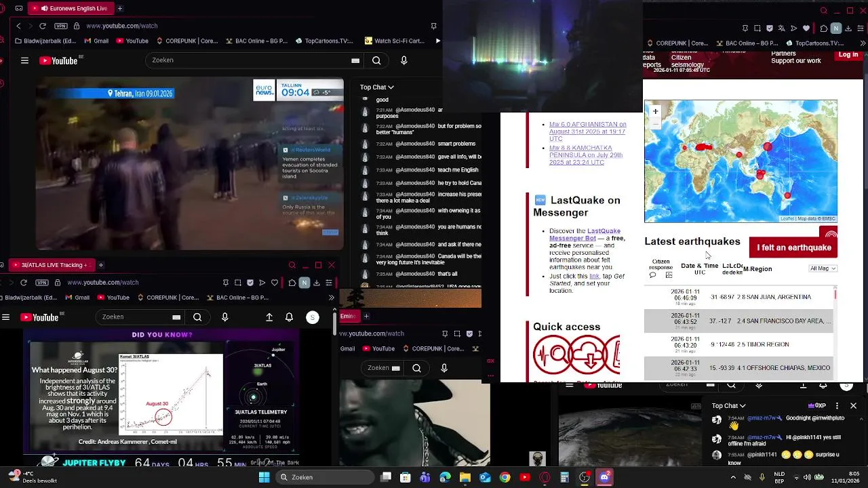The height and width of the screenshot is (488, 868).
Task: Open the Mw 8.8 KAMCHATKA PENINSULA link
Action: (x=586, y=155)
